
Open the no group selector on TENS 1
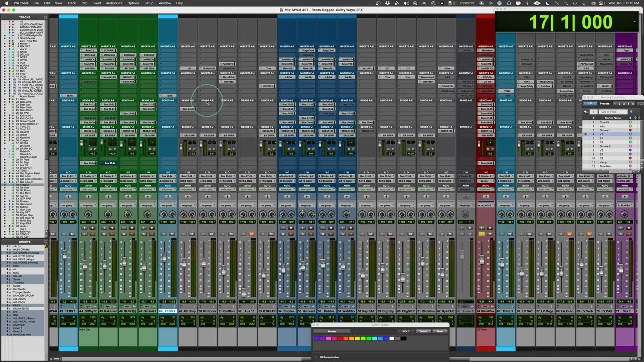pyautogui.click(x=68, y=205)
